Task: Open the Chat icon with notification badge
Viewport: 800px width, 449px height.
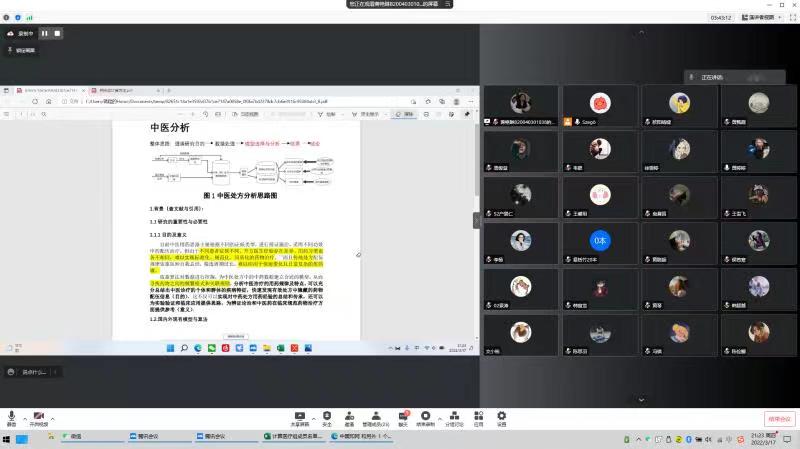Action: coord(403,415)
